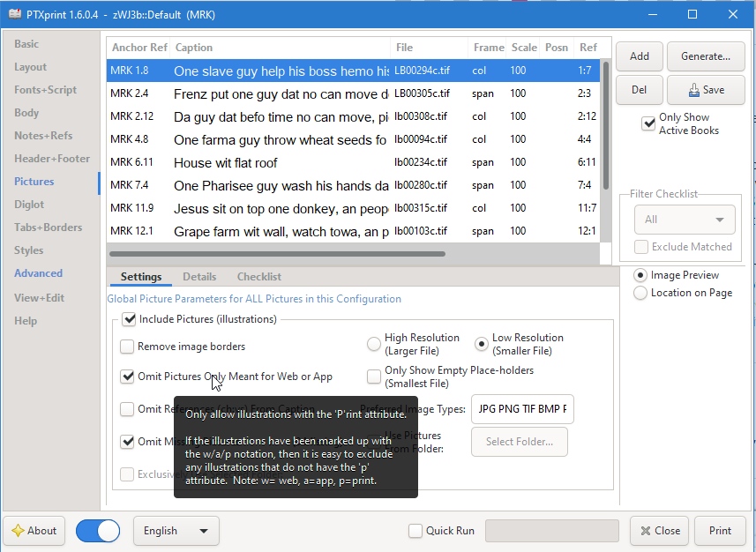Screen dimensions: 756x552
Task: Toggle the blue view-level switch
Action: coord(97,531)
